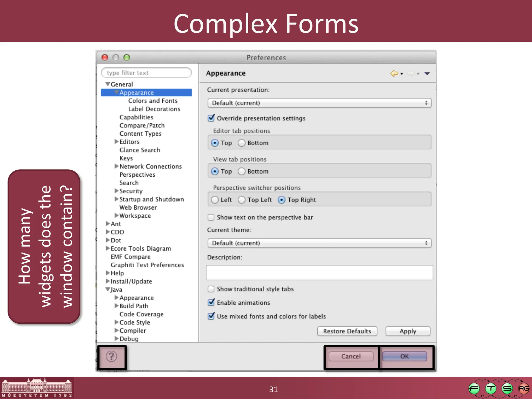Select Top for Editor tab positions
The height and width of the screenshot is (399, 532).
[215, 143]
